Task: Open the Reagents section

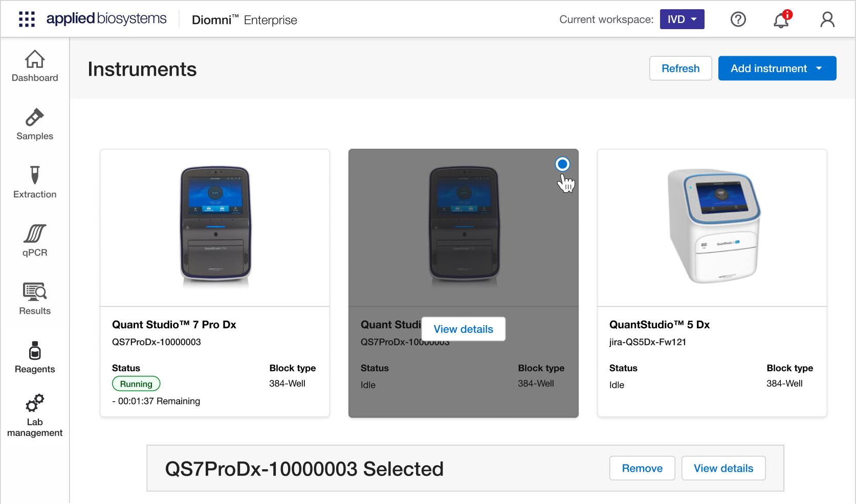Action: pyautogui.click(x=35, y=358)
